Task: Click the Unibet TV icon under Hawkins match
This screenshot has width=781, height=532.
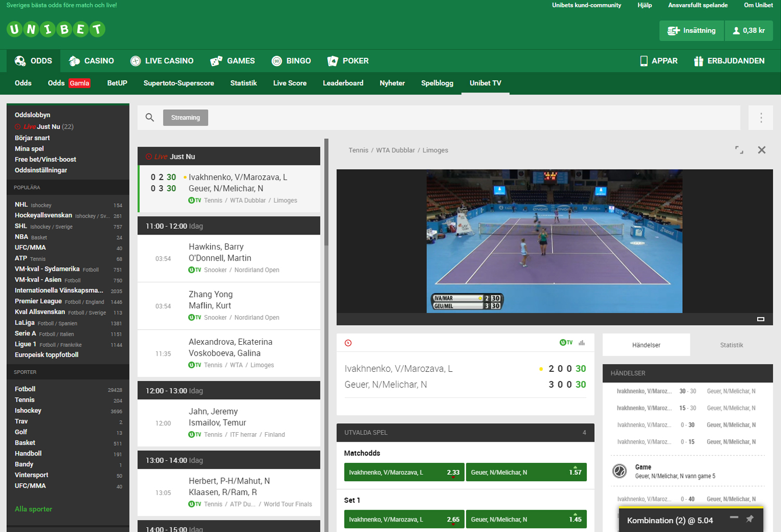Action: coord(194,270)
